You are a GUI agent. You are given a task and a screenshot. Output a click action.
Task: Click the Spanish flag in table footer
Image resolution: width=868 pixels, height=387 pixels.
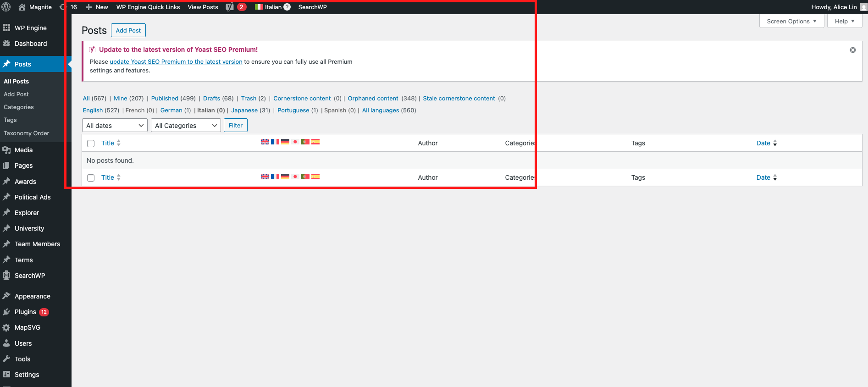pyautogui.click(x=315, y=177)
